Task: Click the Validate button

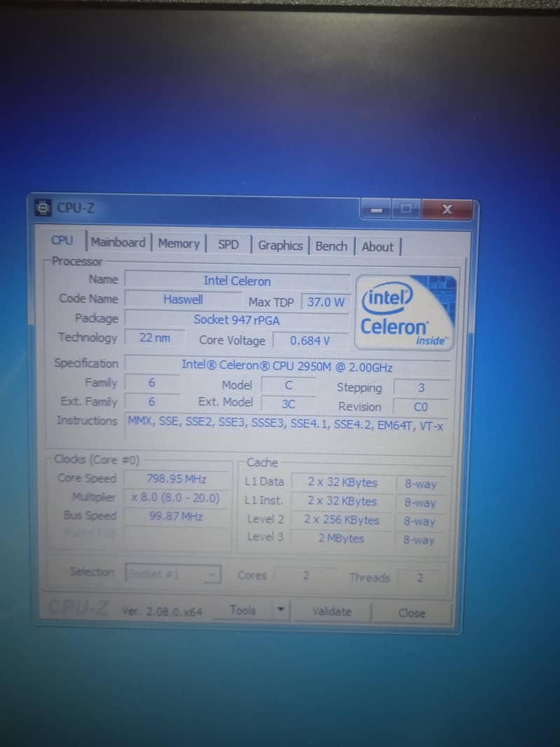Action: (332, 611)
